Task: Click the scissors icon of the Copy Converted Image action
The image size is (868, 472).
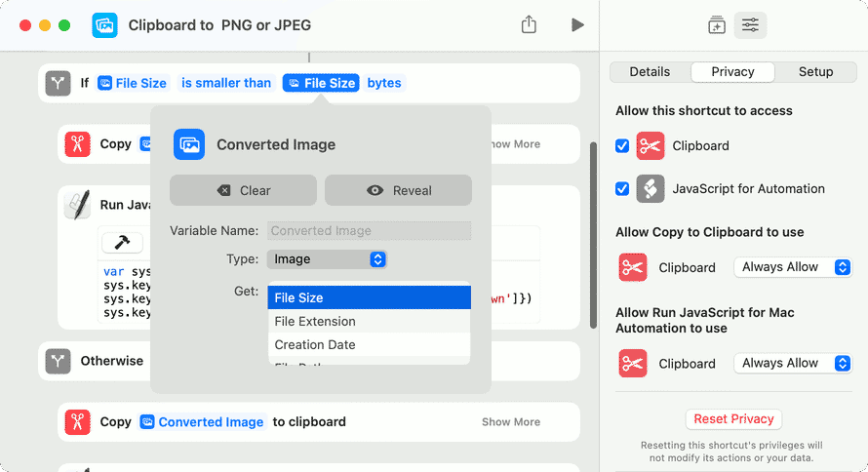Action: [77, 421]
